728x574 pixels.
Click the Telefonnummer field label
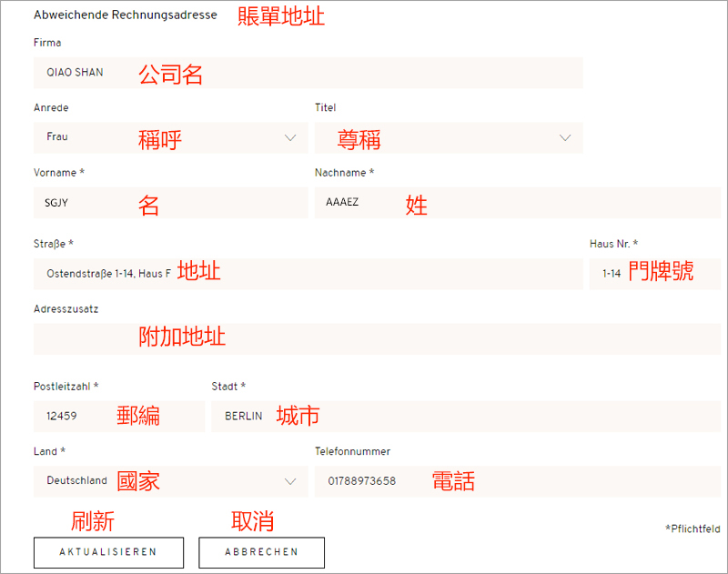coord(352,451)
